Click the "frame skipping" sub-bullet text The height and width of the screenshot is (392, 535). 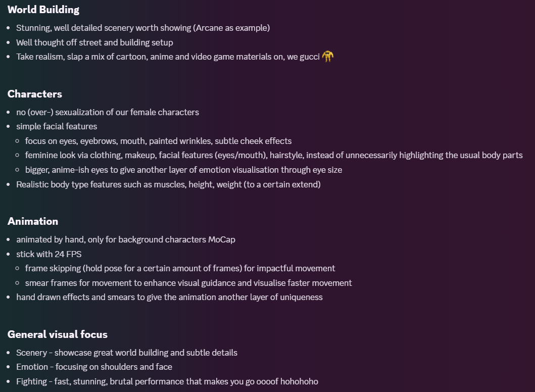click(x=180, y=268)
